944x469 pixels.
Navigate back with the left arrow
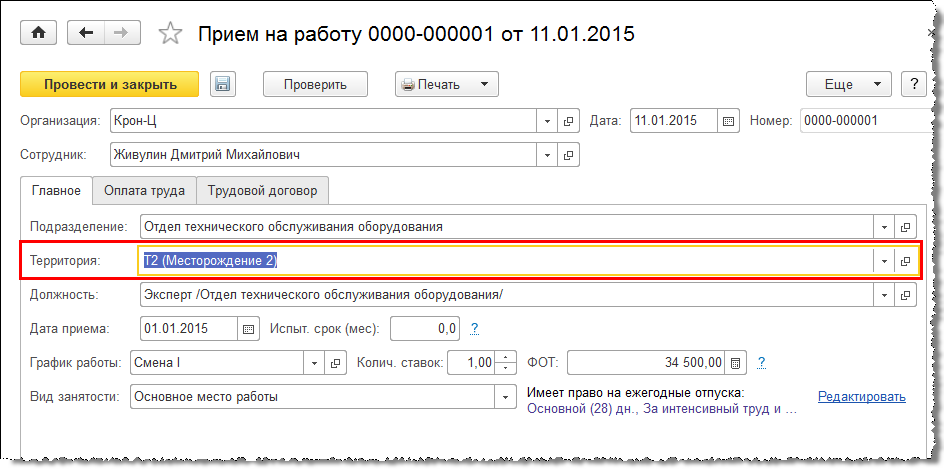coord(86,33)
